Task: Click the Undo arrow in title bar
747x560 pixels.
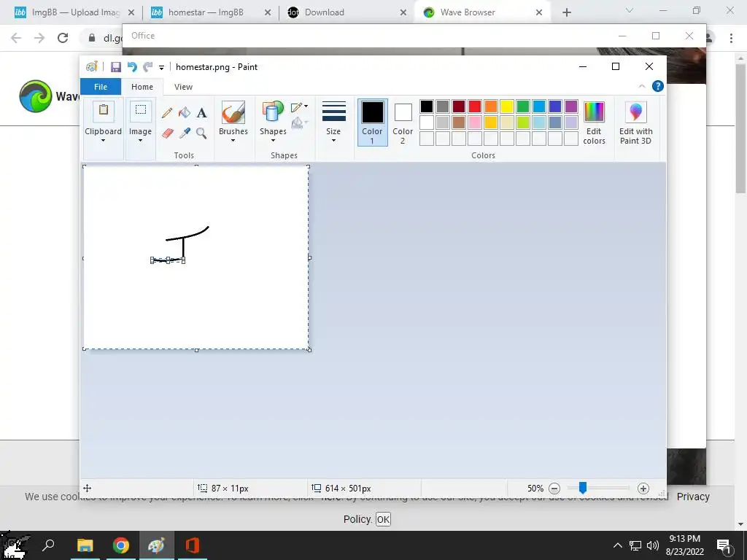Action: coord(132,67)
